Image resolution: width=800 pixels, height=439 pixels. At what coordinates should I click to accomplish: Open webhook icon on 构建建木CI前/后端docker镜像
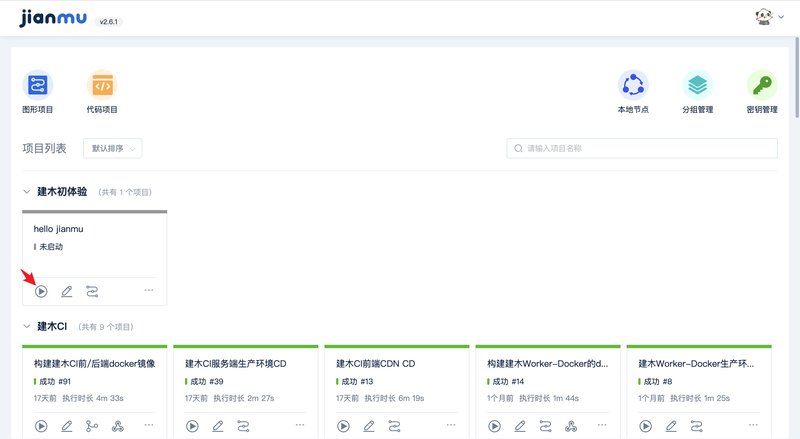point(118,426)
